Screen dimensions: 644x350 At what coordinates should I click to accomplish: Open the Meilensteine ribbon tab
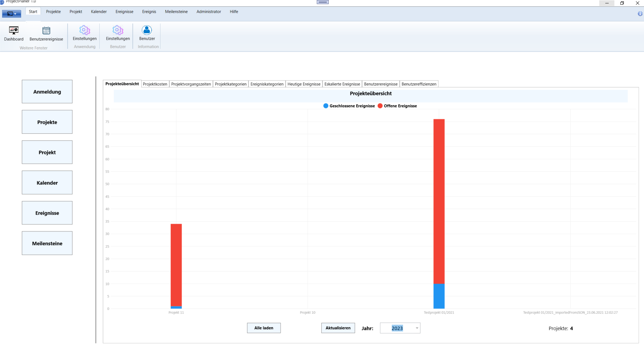[x=176, y=11]
